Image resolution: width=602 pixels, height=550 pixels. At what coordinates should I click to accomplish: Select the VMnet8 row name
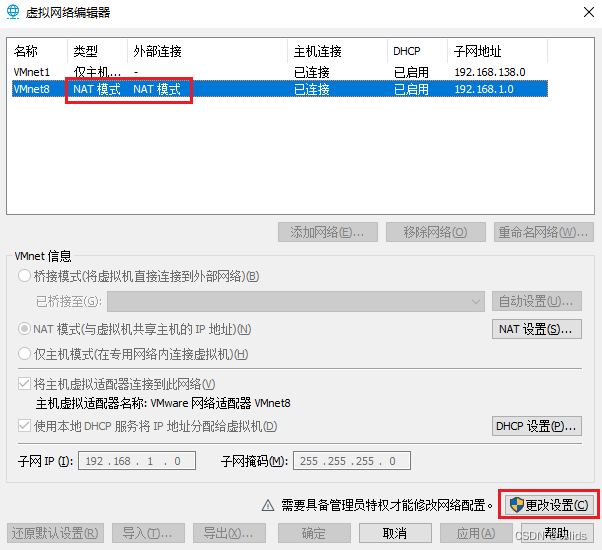[x=31, y=89]
